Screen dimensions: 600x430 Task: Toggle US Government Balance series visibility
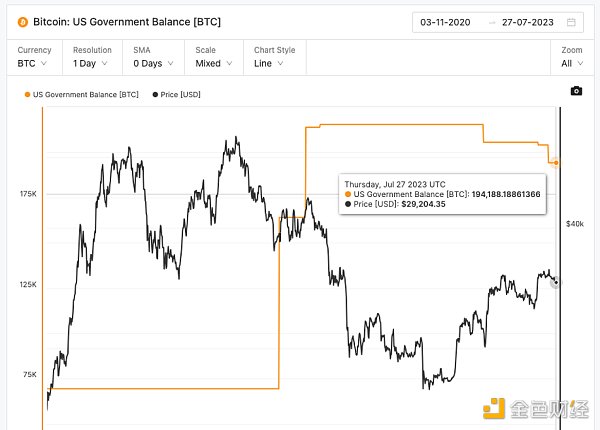point(85,95)
